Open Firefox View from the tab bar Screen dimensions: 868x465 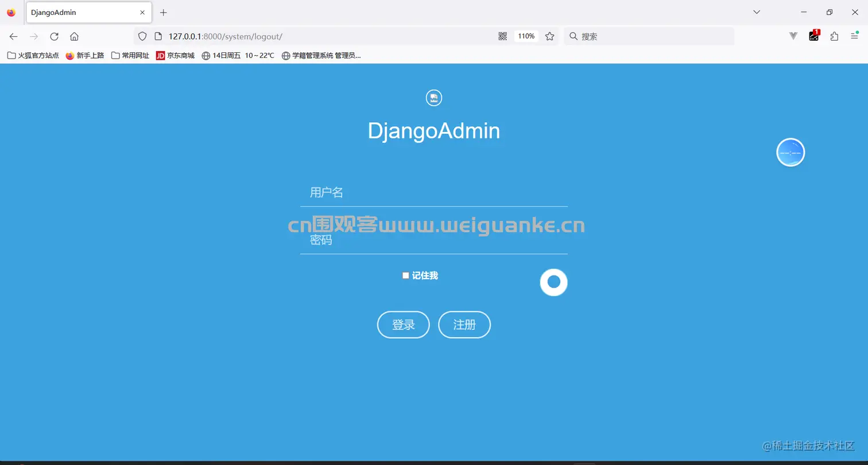pyautogui.click(x=11, y=12)
